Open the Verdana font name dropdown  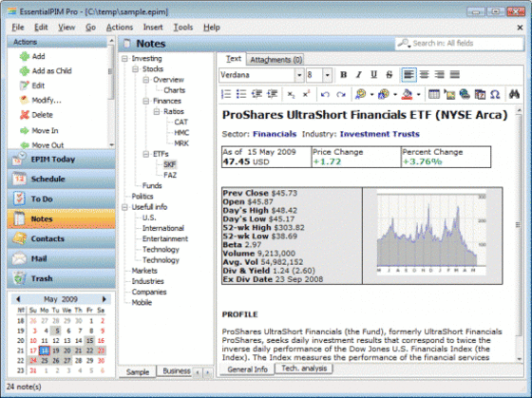tap(299, 75)
